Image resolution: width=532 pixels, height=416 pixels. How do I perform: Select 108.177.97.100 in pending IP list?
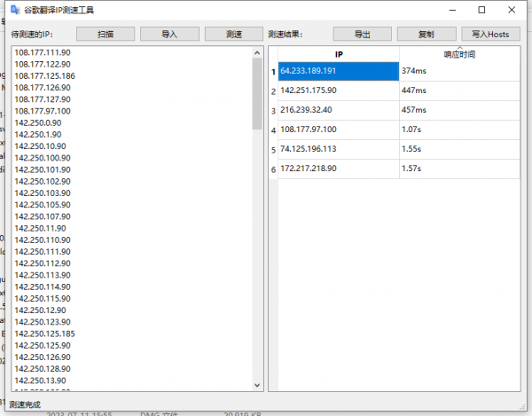43,111
